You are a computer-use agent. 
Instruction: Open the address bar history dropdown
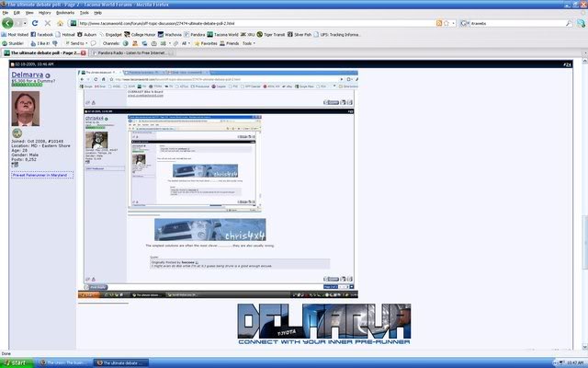pos(453,23)
